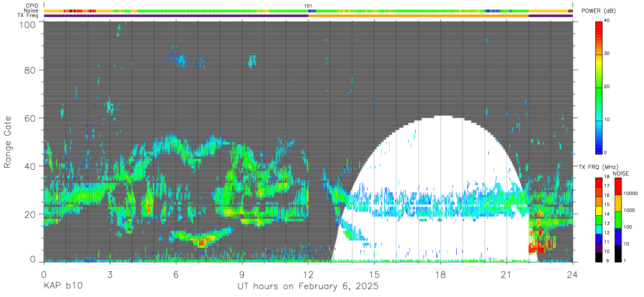Image resolution: width=644 pixels, height=297 pixels.
Task: Click the TX Freq row label
Action: [28, 15]
